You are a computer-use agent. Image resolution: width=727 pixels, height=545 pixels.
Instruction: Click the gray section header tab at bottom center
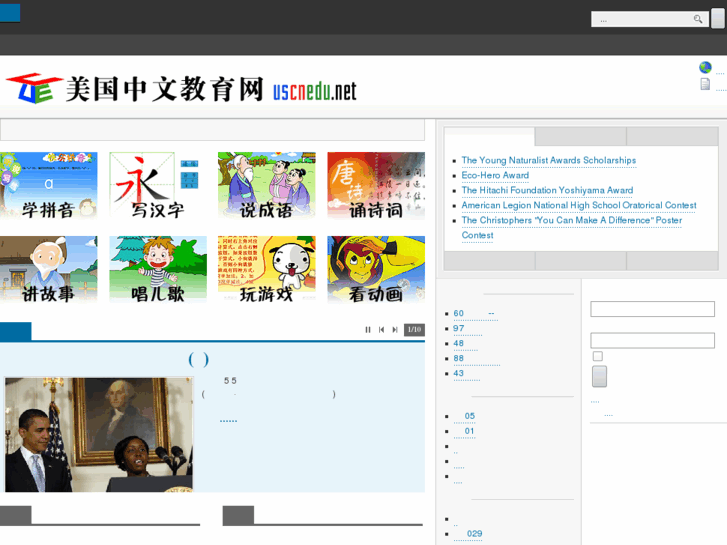point(238,515)
